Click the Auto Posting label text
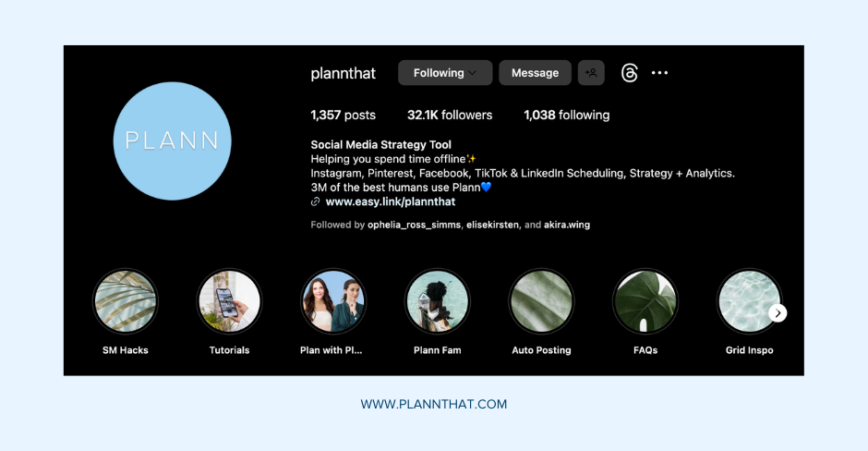 pyautogui.click(x=541, y=350)
